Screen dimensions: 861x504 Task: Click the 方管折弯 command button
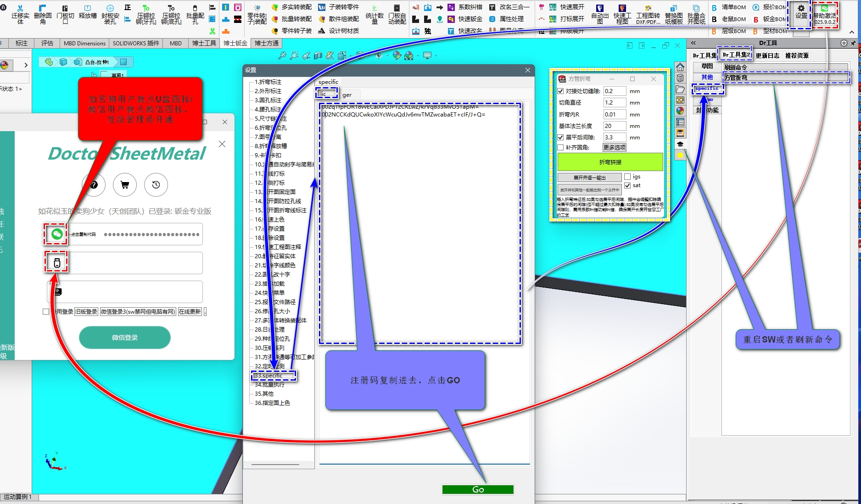click(785, 78)
